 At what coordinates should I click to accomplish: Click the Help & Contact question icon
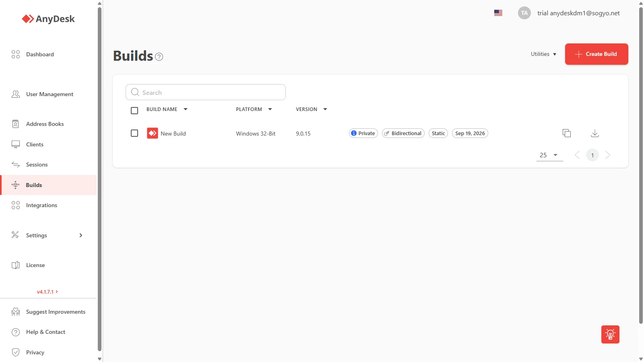coord(16,332)
